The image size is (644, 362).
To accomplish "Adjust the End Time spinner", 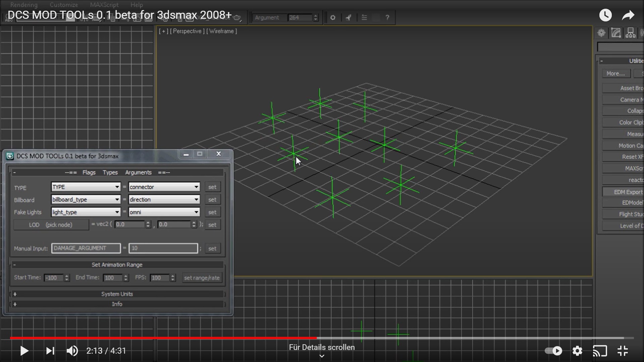I will (x=126, y=278).
